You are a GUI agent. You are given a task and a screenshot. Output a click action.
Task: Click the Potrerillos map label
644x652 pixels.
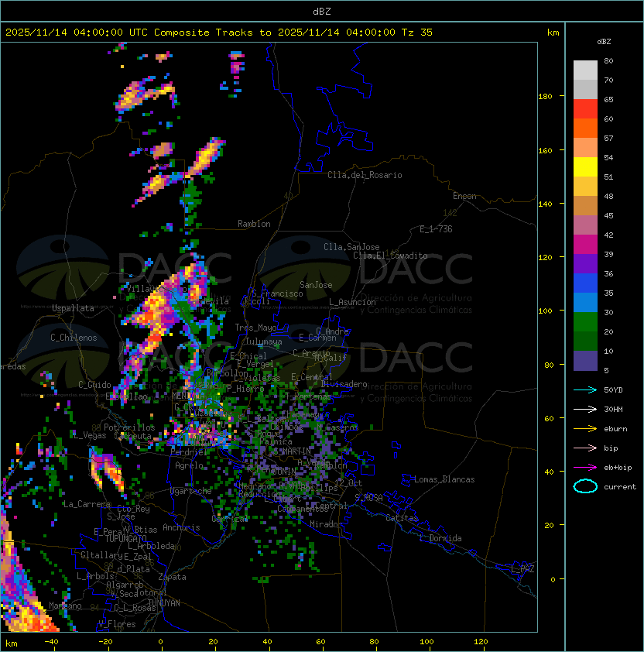129,427
